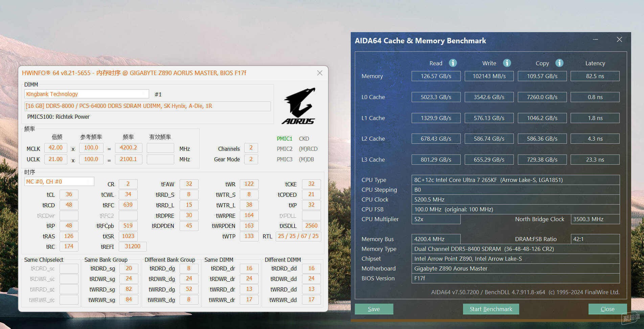Select the PMIC3 label in HWiNFO
Screen dimensions: 644x329
pyautogui.click(x=284, y=159)
